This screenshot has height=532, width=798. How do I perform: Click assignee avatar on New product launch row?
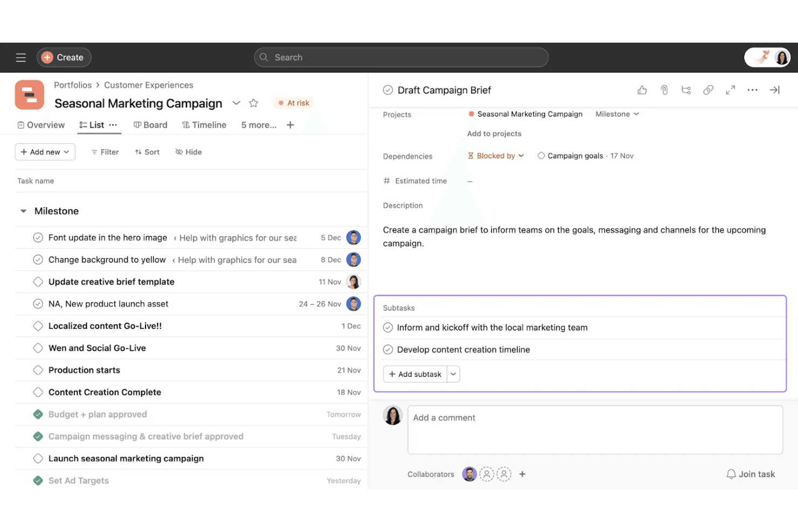tap(353, 304)
